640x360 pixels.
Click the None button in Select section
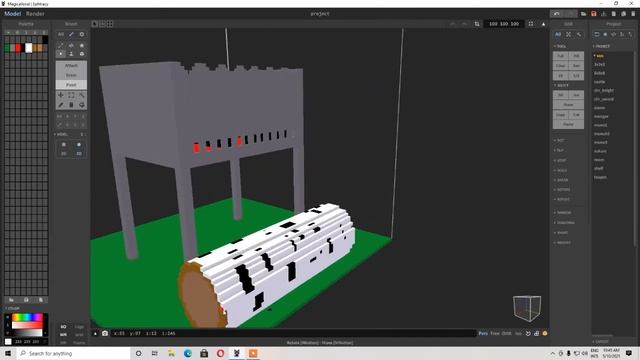(568, 104)
